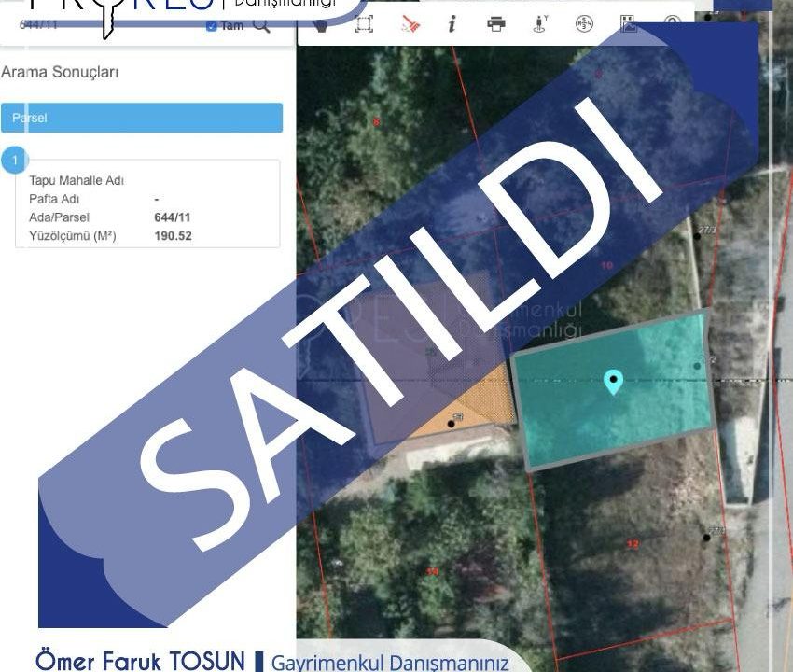Select the rectangle area selection tool

364,23
